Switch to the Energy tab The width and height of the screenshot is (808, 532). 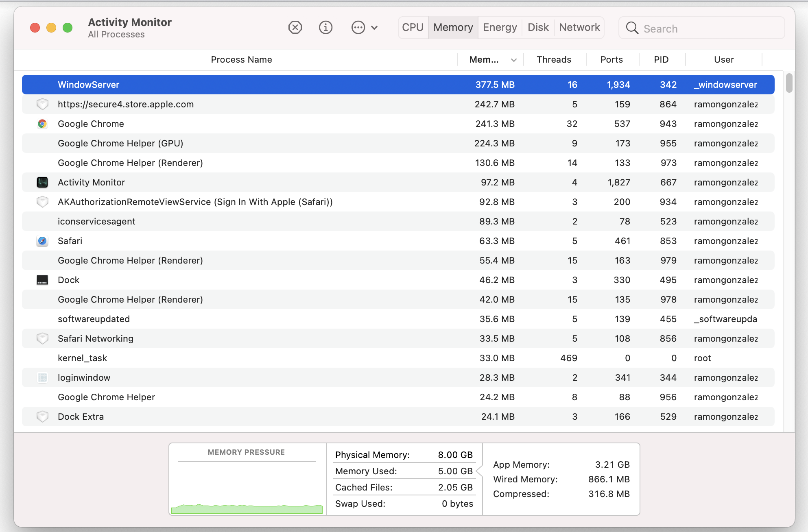pyautogui.click(x=500, y=28)
